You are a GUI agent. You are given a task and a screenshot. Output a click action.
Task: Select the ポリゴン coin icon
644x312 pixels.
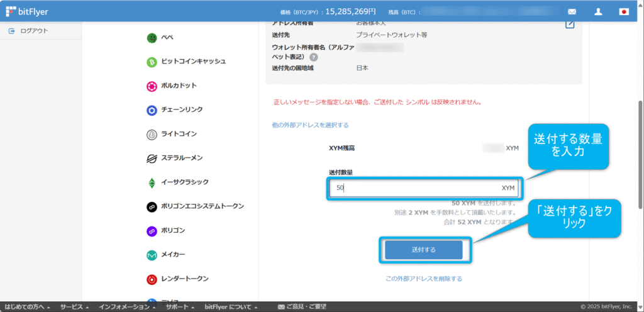pyautogui.click(x=152, y=231)
